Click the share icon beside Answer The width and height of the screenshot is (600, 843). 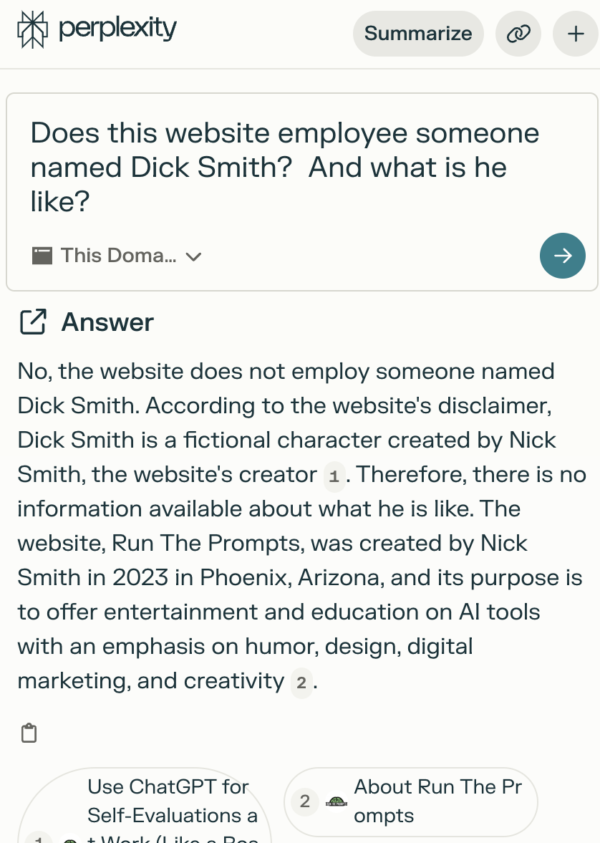point(33,322)
